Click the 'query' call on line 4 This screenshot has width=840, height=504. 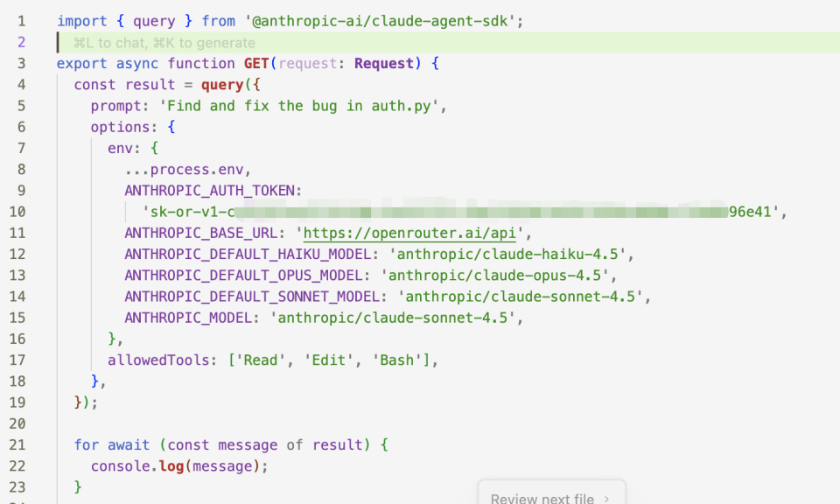click(222, 85)
